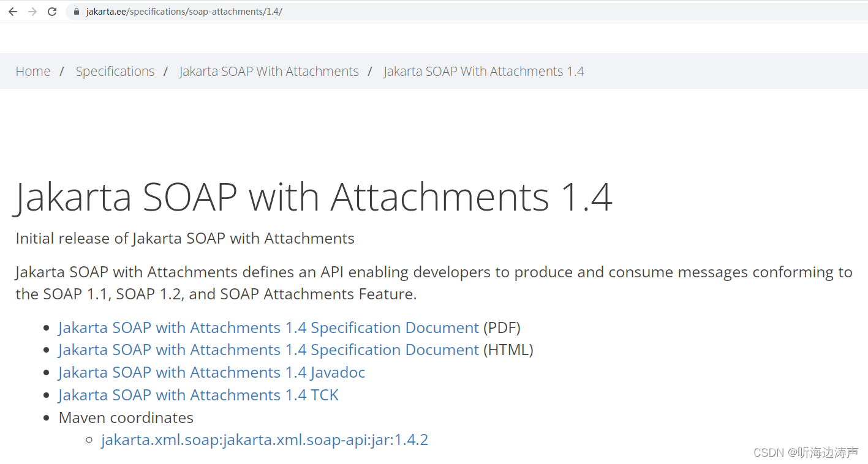The image size is (868, 464).
Task: Click the '(HTML)' label after the second link
Action: [x=508, y=350]
